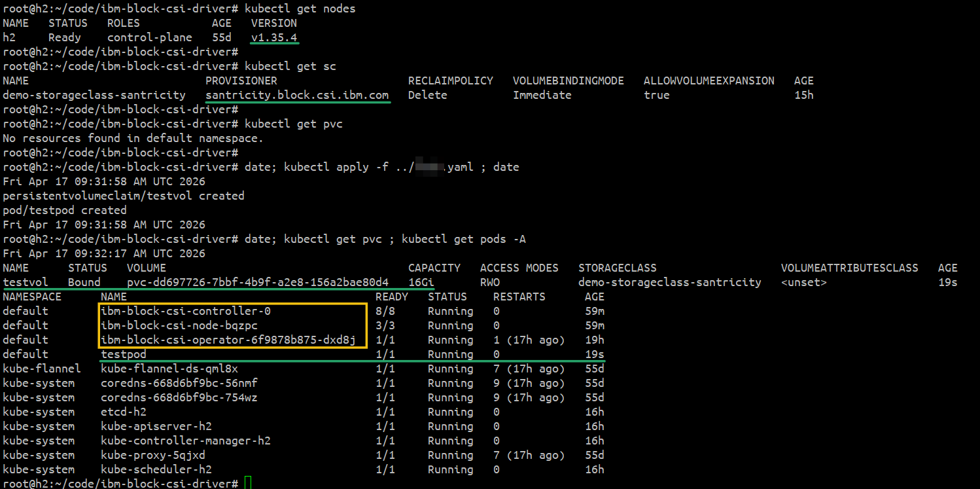Select the provisioner santricity.block.csi.ibm.com

297,95
